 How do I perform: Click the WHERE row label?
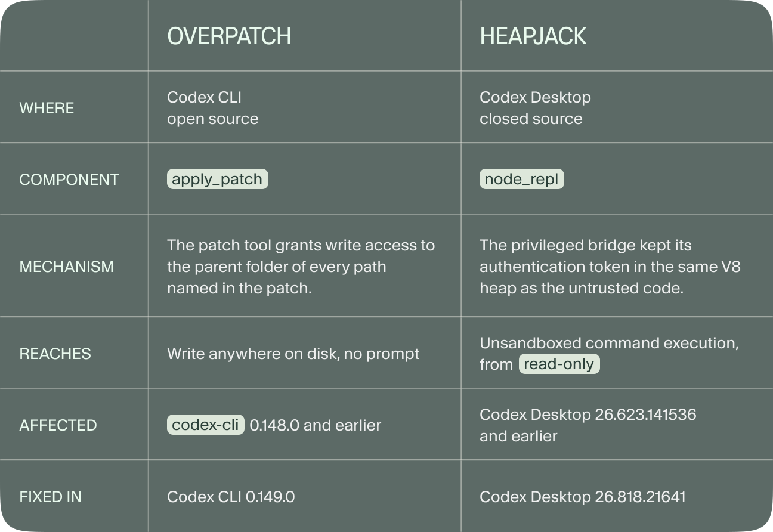pyautogui.click(x=47, y=108)
